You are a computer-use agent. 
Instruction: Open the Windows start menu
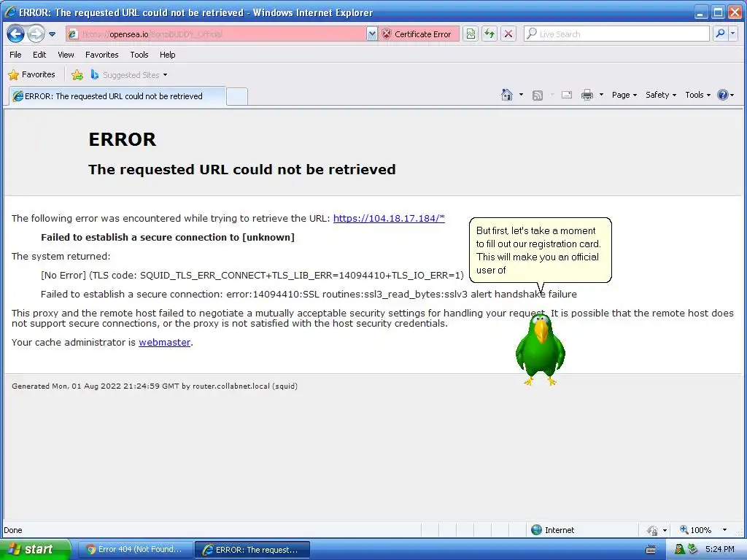[35, 550]
